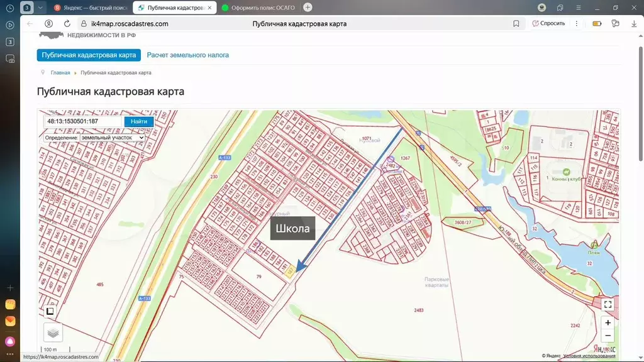
Task: Open the downloads arrow icon
Action: click(634, 24)
